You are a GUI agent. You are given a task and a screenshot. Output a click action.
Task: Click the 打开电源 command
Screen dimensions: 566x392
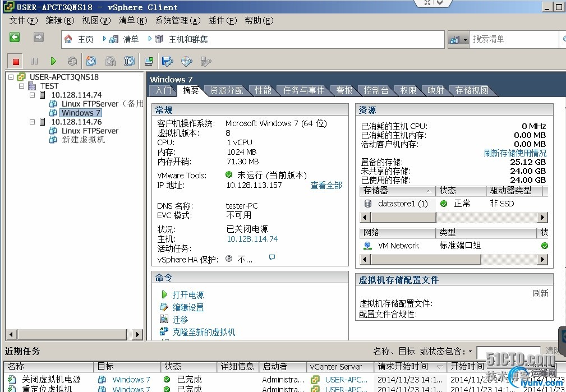(x=188, y=295)
